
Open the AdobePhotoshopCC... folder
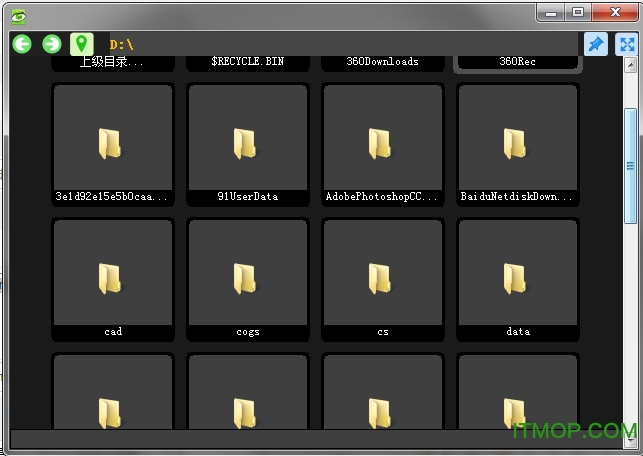point(383,144)
